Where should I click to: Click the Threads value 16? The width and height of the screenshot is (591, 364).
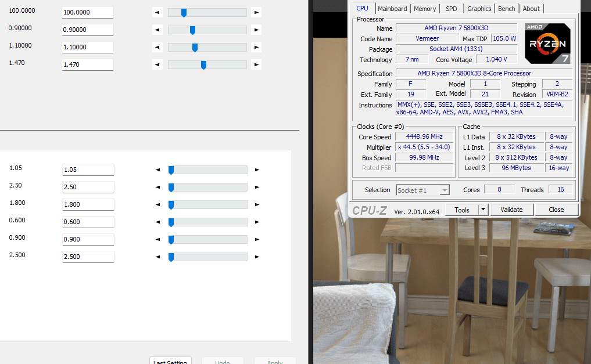tap(560, 189)
